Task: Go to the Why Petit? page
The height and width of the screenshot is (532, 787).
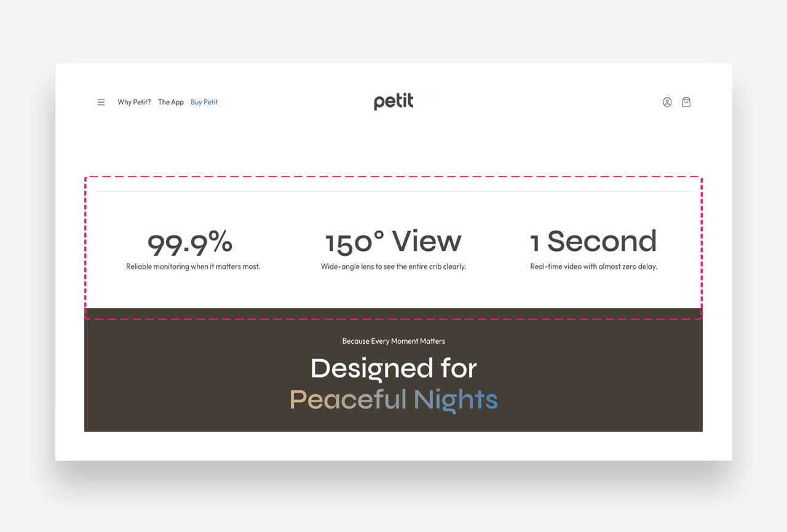Action: (134, 102)
